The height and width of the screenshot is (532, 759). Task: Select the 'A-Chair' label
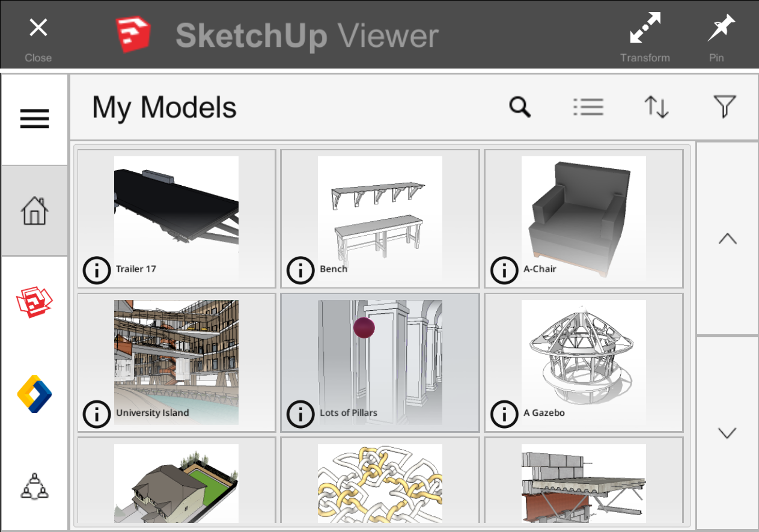(x=540, y=269)
